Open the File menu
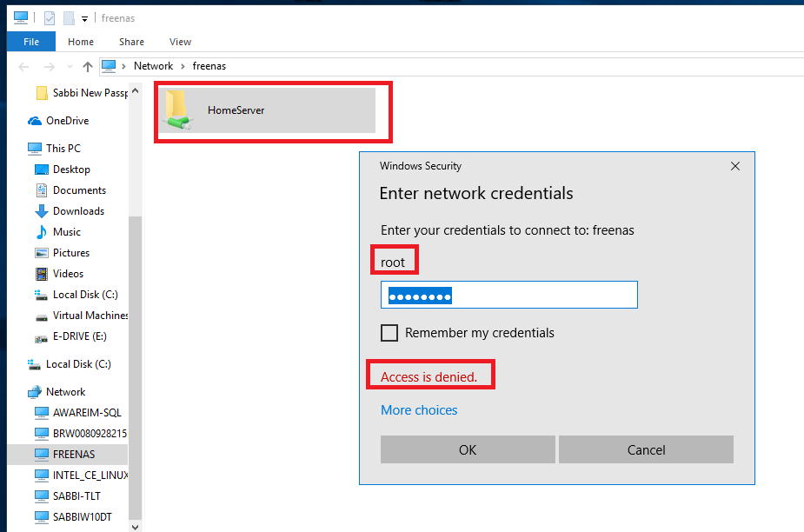 31,42
